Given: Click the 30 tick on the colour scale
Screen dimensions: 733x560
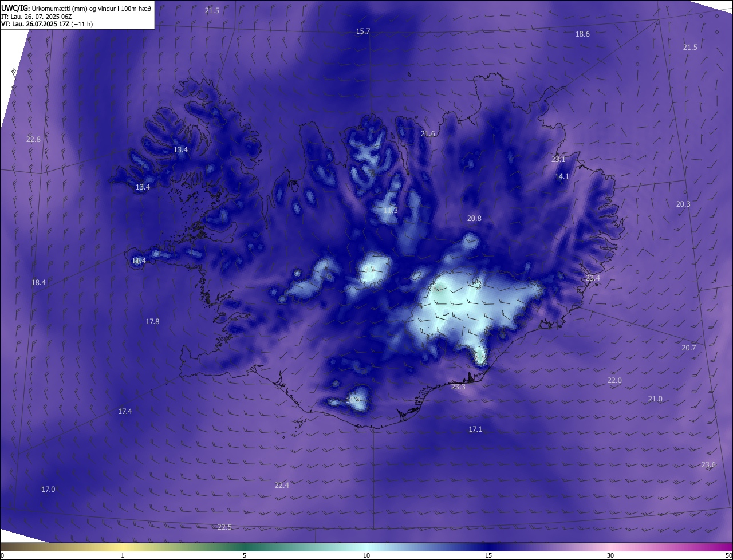Looking at the screenshot, I should [610, 555].
